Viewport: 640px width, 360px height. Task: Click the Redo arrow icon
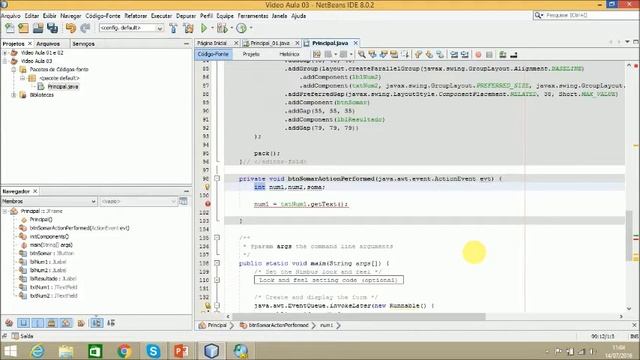(85, 28)
